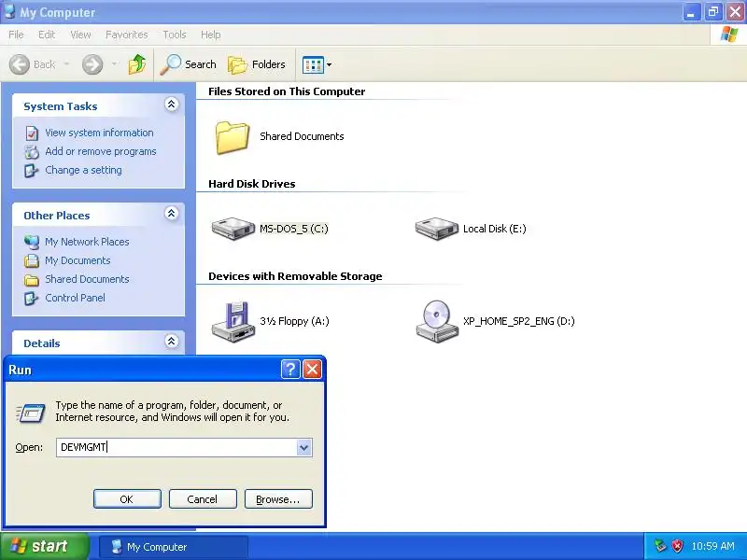Open the File menu
This screenshot has height=560, width=747.
[x=16, y=35]
